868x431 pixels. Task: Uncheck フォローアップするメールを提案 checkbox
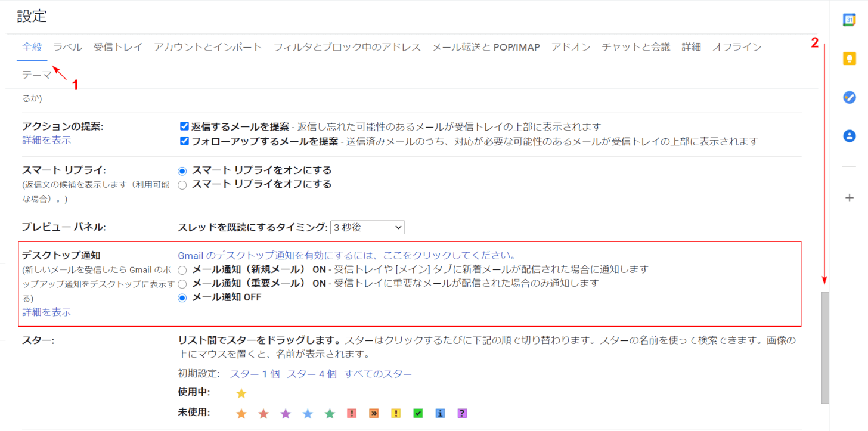pos(185,141)
